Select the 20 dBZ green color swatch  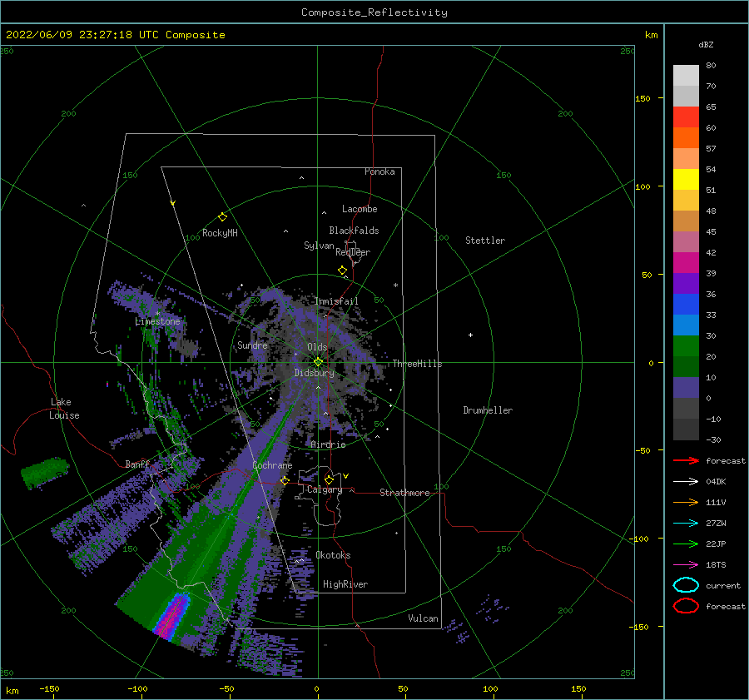pyautogui.click(x=686, y=346)
